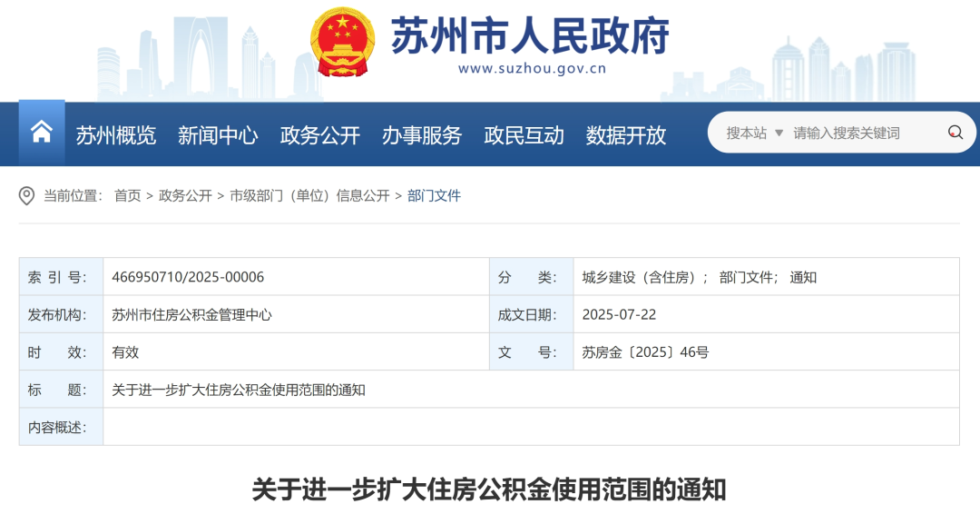Open the 办事服务 menu
This screenshot has height=514, width=980.
(422, 135)
